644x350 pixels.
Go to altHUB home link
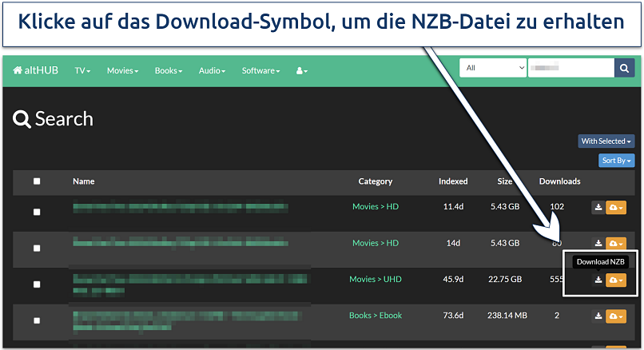pos(38,70)
